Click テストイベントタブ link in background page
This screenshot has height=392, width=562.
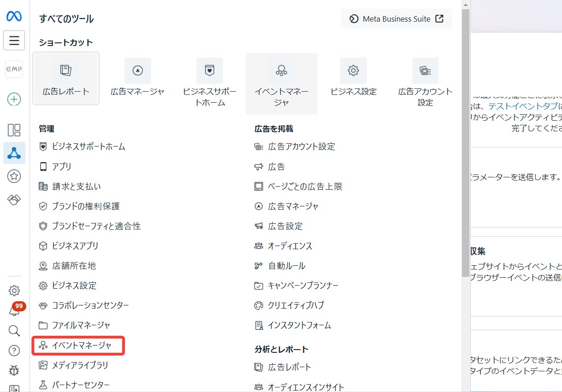pos(522,106)
